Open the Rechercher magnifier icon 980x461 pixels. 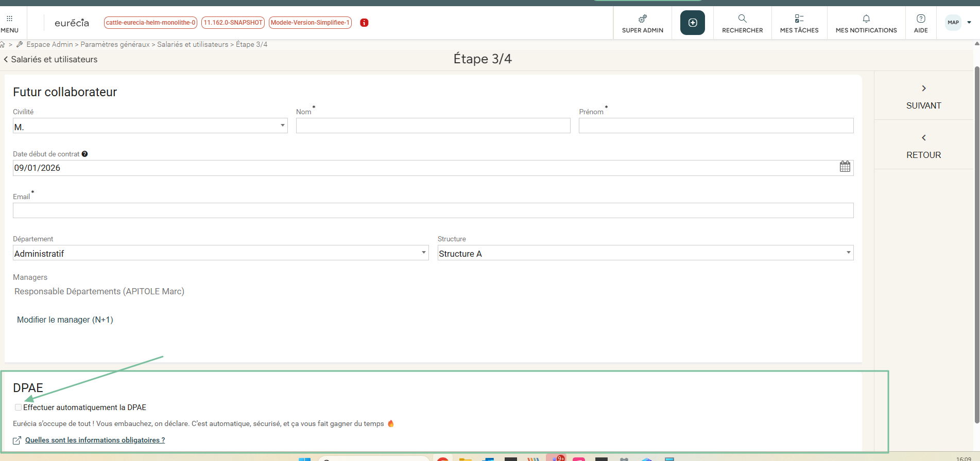[742, 19]
